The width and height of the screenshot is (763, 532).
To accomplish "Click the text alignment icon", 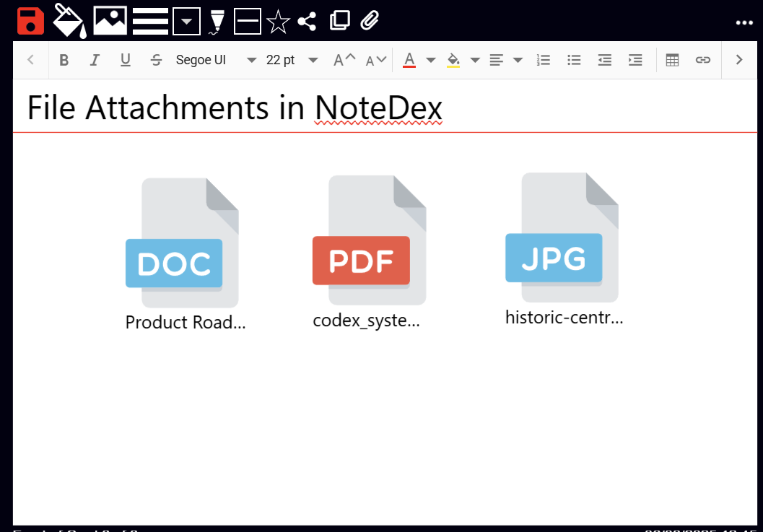I will coord(496,60).
